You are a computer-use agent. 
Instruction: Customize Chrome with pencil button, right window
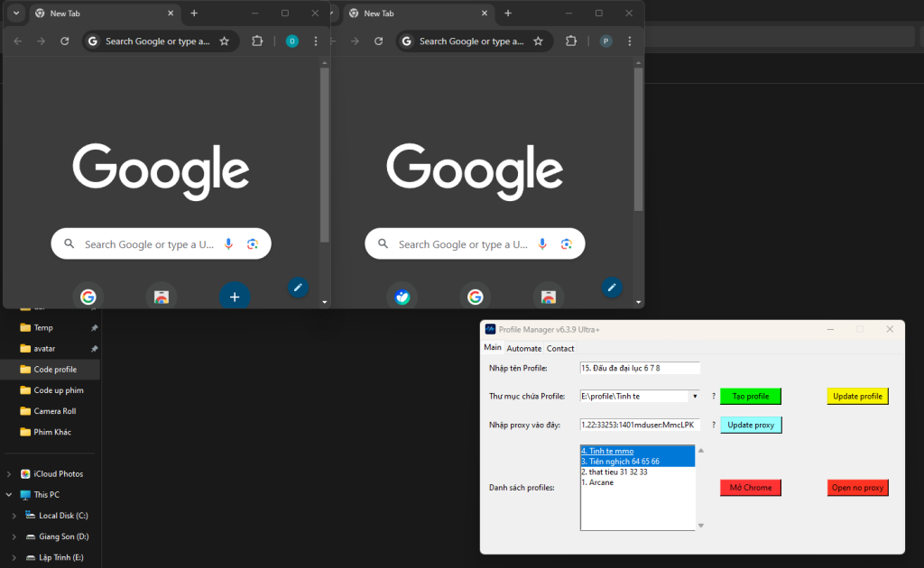coord(613,288)
